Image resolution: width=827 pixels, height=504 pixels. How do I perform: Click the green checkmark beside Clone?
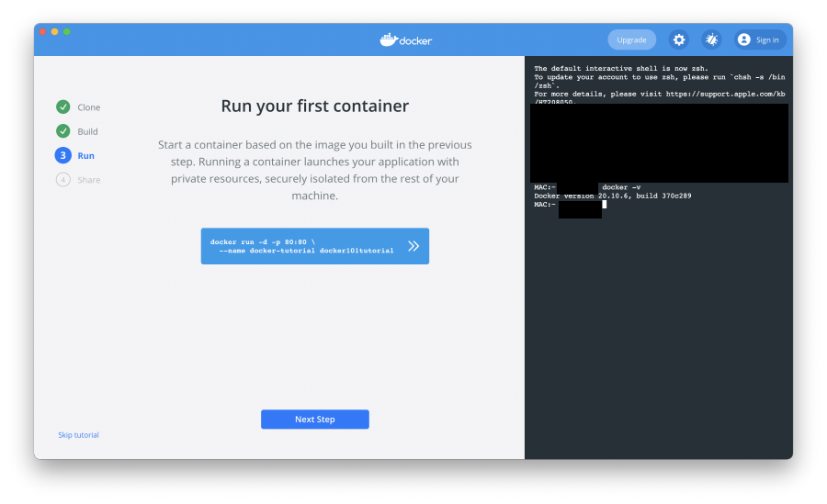tap(62, 107)
